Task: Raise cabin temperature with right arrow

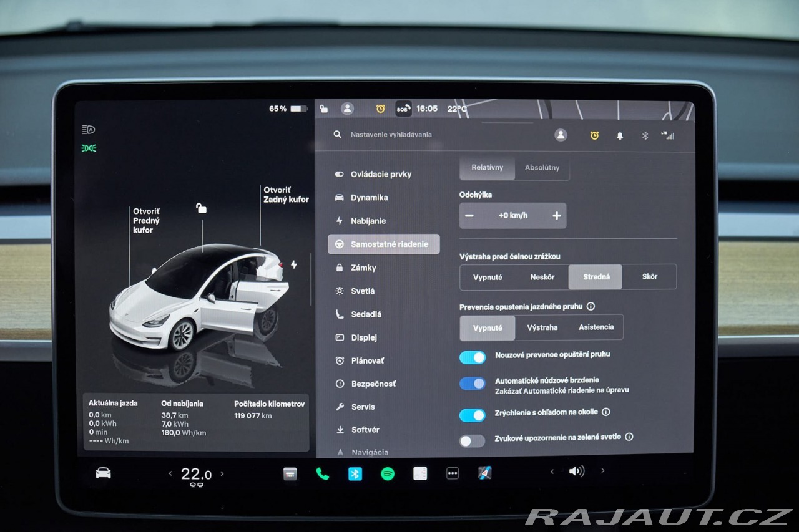Action: point(222,474)
